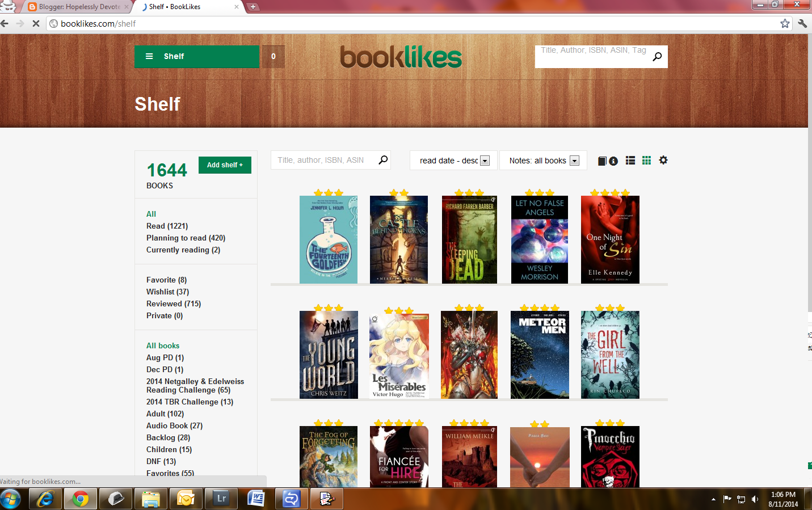The width and height of the screenshot is (812, 510).
Task: Open the green Shelf menu button
Action: 197,56
